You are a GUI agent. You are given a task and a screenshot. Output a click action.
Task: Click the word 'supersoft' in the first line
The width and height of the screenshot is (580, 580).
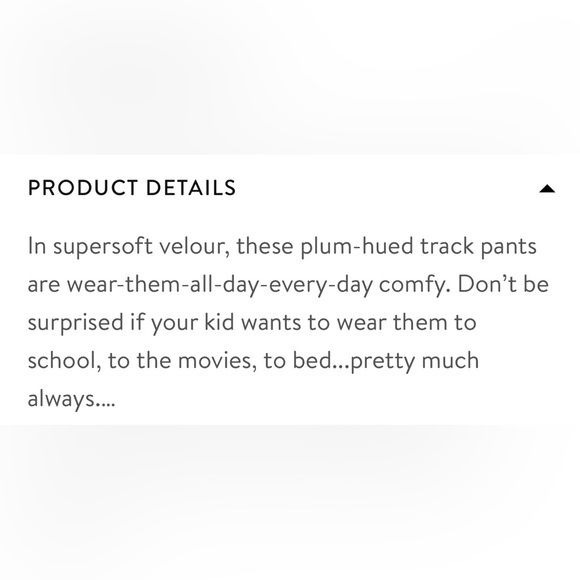(102, 247)
